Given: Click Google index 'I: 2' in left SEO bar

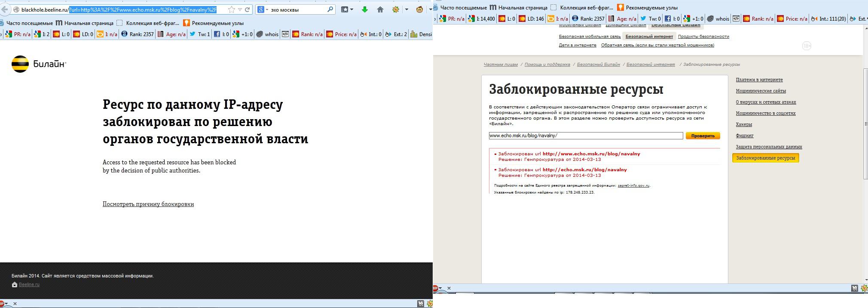Looking at the screenshot, I should tap(41, 34).
